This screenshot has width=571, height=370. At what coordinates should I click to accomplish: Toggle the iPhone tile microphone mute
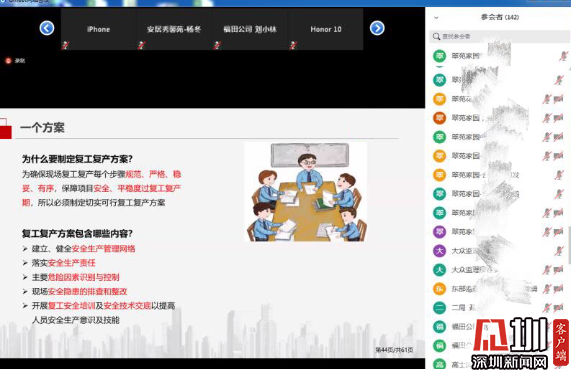(x=65, y=45)
